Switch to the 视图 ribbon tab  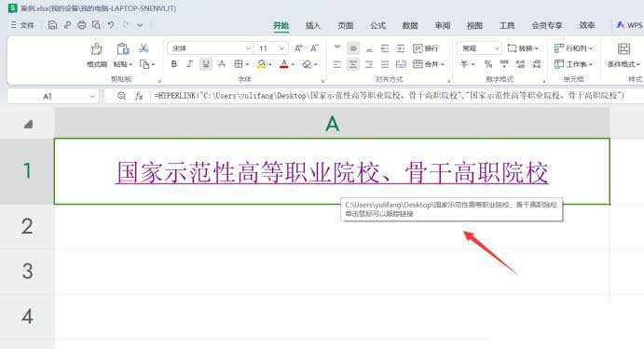tap(474, 25)
